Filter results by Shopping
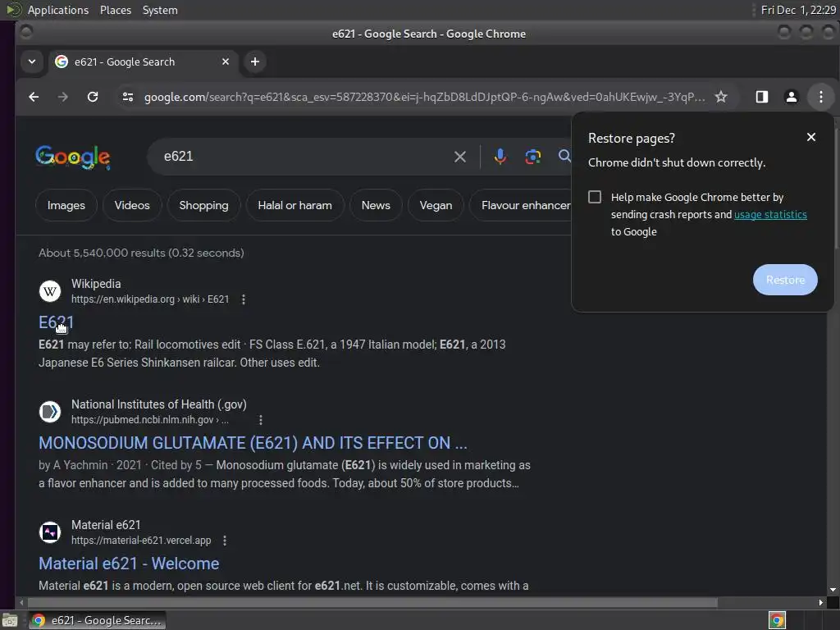Screen dimensions: 840x630 coord(203,205)
